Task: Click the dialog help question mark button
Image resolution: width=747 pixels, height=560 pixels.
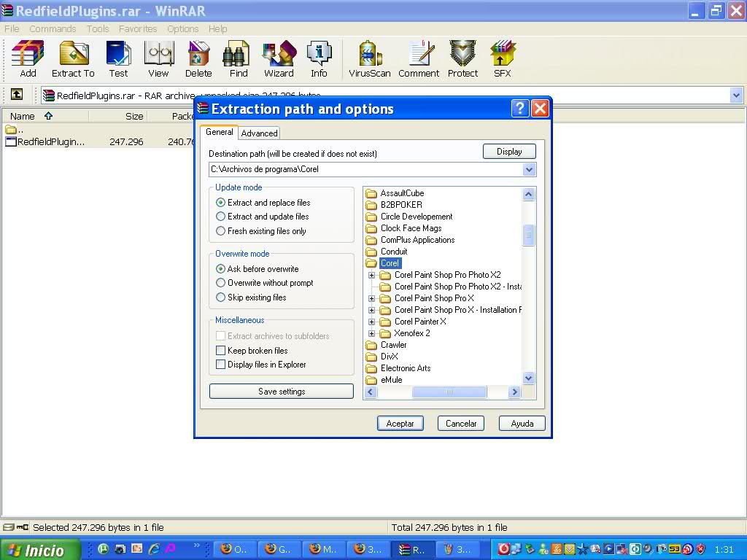Action: pos(519,109)
